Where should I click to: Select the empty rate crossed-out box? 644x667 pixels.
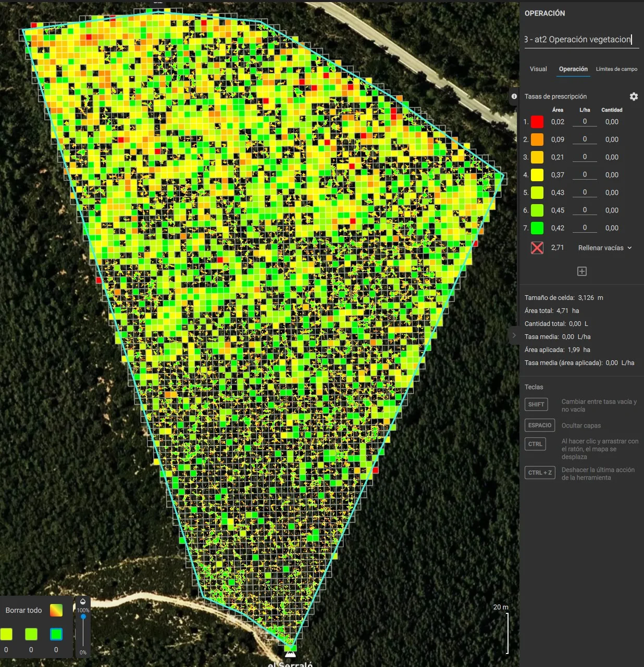[537, 248]
